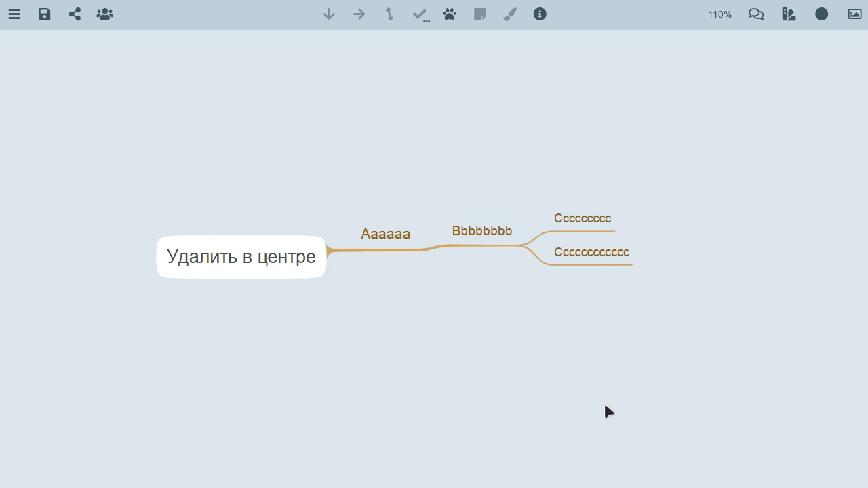Select the root node 'Удалить в центре'
Image resolution: width=868 pixels, height=488 pixels.
(241, 257)
